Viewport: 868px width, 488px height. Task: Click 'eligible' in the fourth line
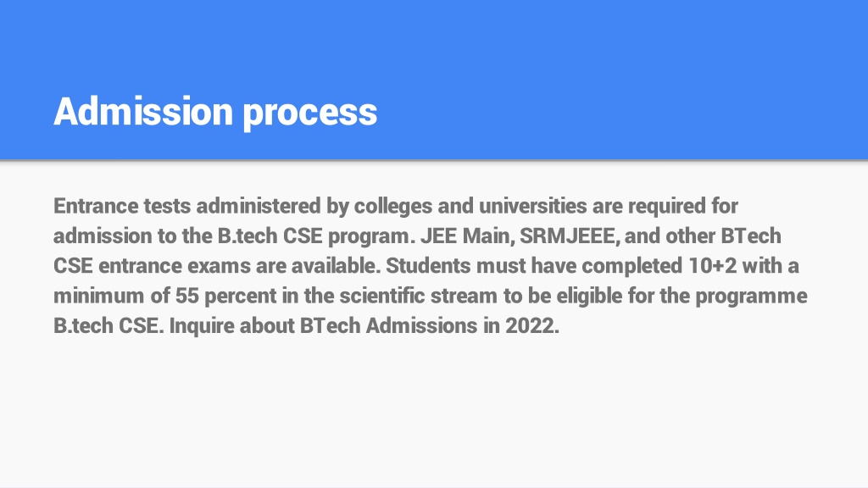589,296
